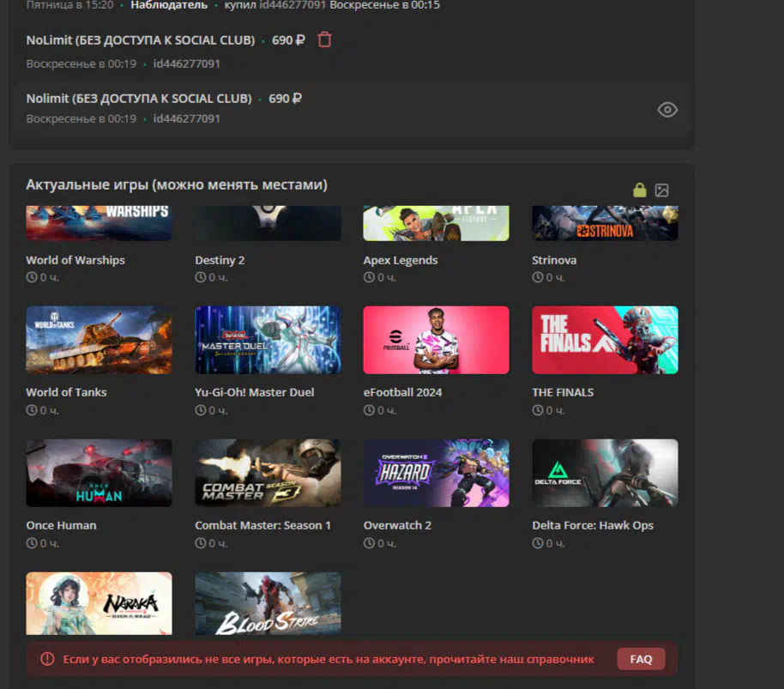Click the clock icon under World of Tanks
Screen dimensions: 784x689
point(32,410)
